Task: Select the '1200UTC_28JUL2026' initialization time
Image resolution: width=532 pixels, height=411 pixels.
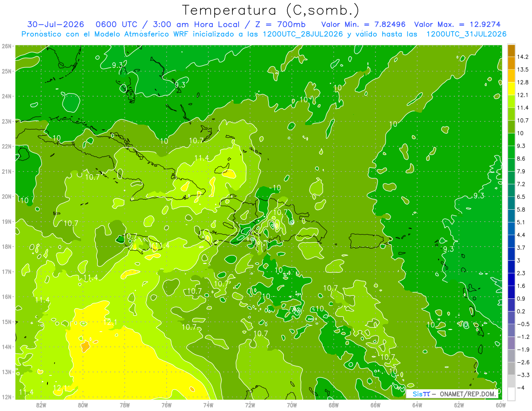Action: coord(303,34)
